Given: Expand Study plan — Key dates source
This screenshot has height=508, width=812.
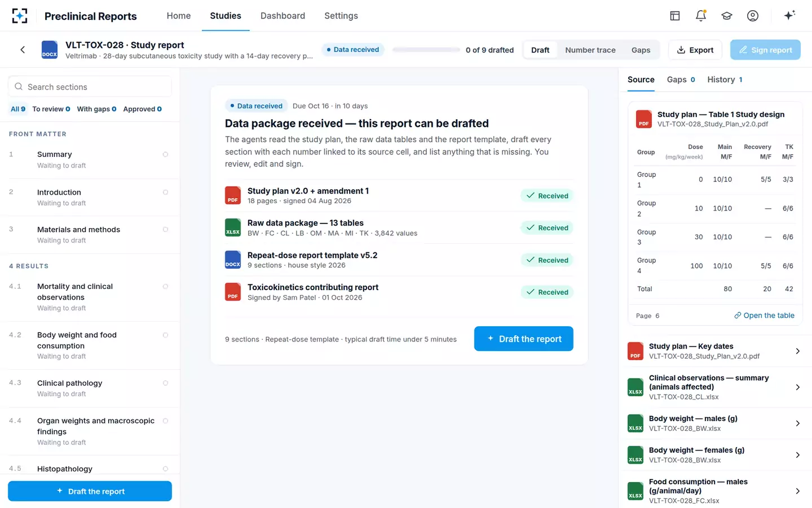Looking at the screenshot, I should pyautogui.click(x=797, y=351).
